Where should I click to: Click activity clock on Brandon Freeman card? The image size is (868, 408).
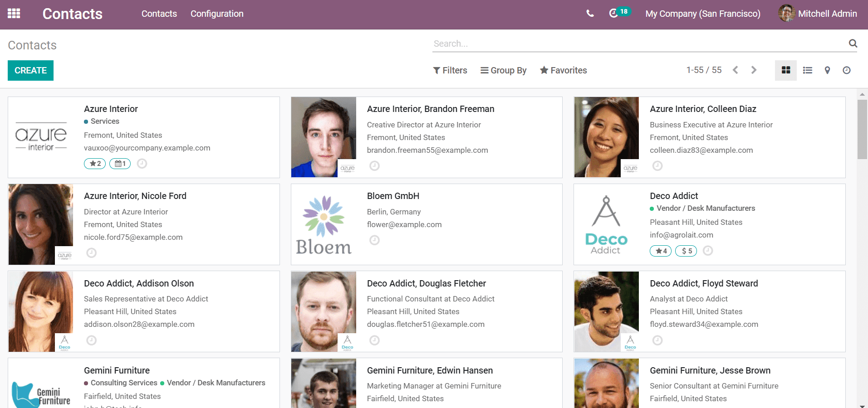(x=374, y=166)
